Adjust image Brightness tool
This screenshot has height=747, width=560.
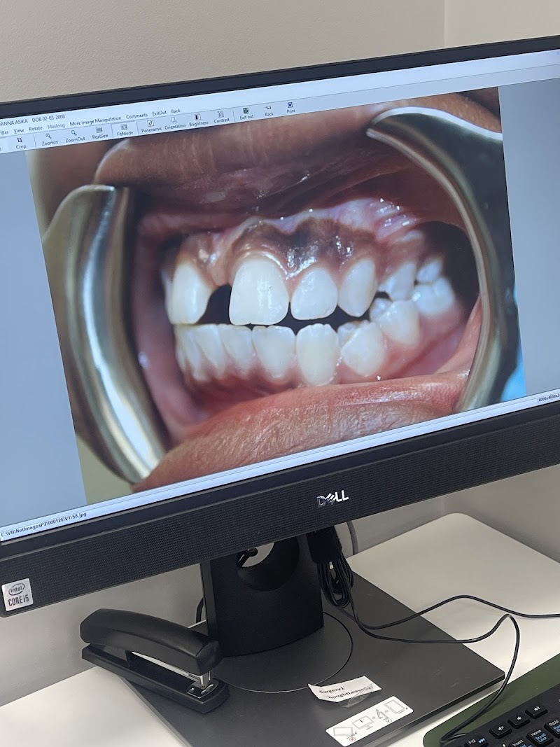(199, 120)
